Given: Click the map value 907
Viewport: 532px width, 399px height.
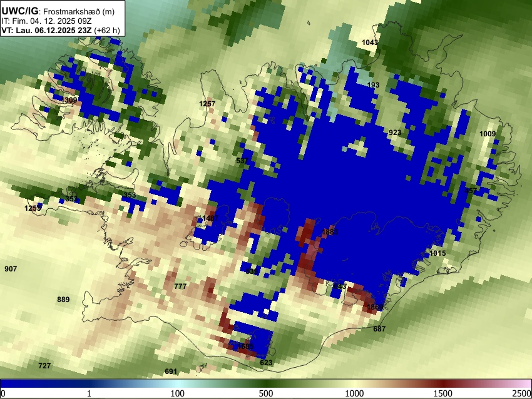Looking at the screenshot, I should pyautogui.click(x=11, y=269).
